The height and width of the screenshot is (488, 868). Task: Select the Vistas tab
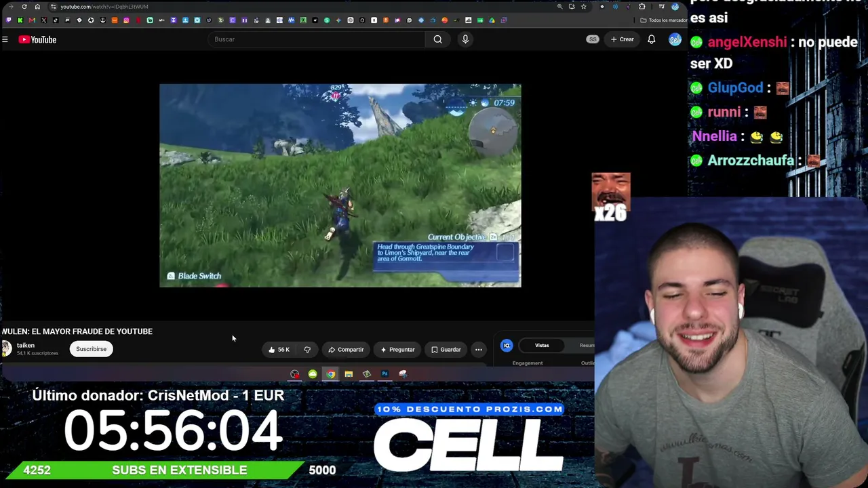pyautogui.click(x=542, y=346)
